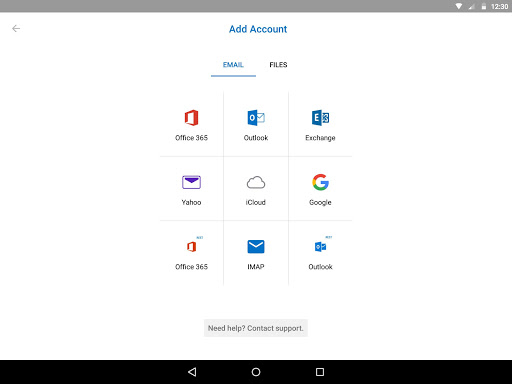Select the Office 365 account in top row

coord(191,125)
